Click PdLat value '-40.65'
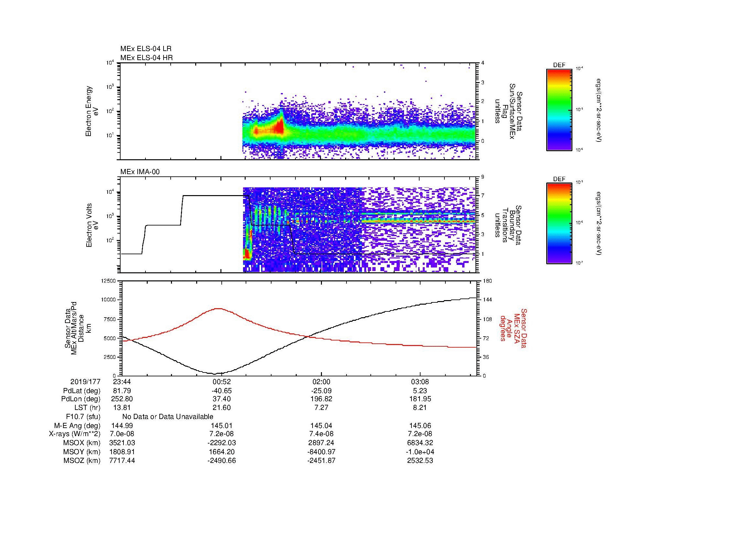 point(221,391)
